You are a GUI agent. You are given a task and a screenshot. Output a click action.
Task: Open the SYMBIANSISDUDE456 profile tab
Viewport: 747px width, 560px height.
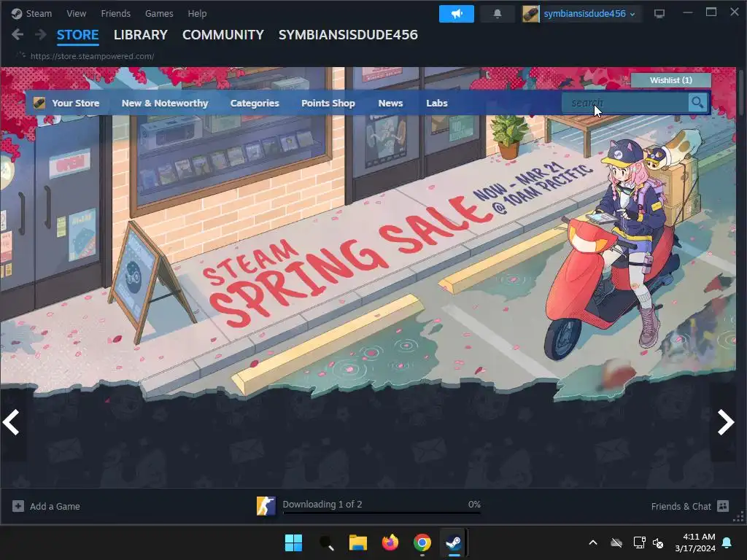coord(348,35)
